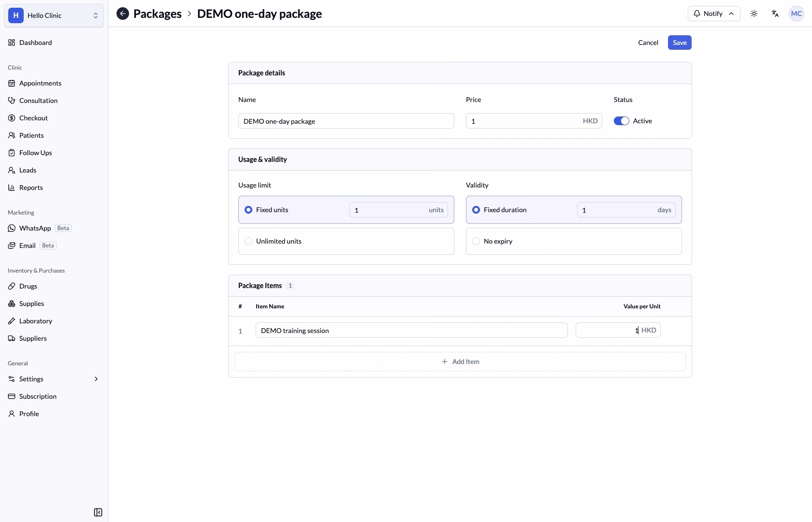Click the Patients people icon
Viewport: 812px width, 522px height.
tap(12, 135)
